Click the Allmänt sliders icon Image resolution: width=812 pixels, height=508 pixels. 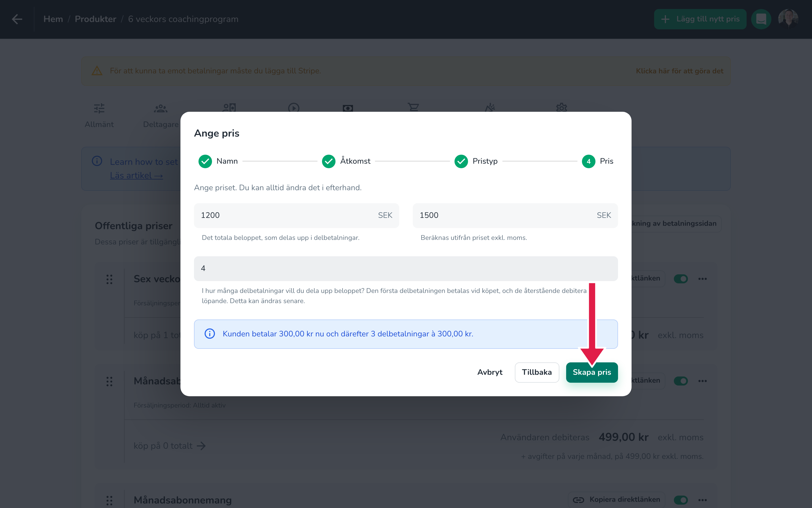(99, 108)
